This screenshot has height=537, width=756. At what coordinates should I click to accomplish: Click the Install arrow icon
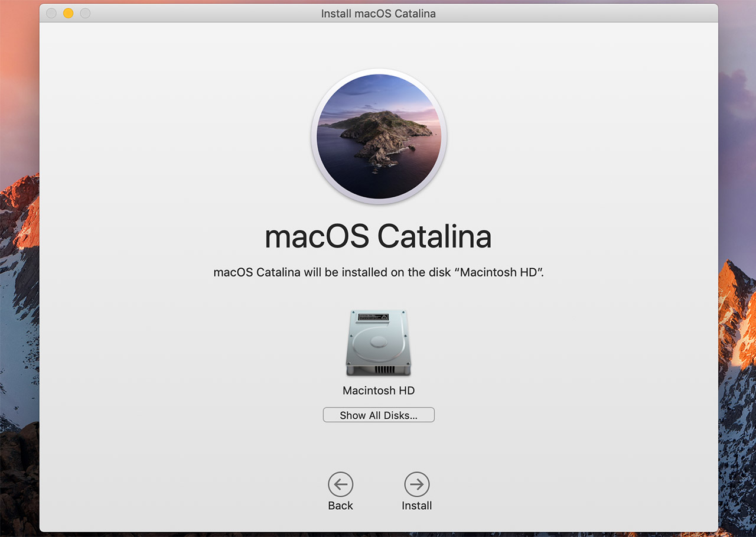(x=417, y=484)
